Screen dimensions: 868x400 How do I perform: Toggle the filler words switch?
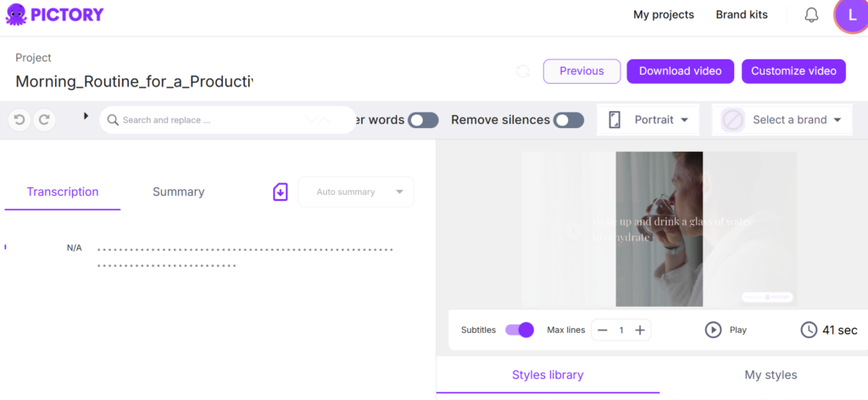(423, 120)
